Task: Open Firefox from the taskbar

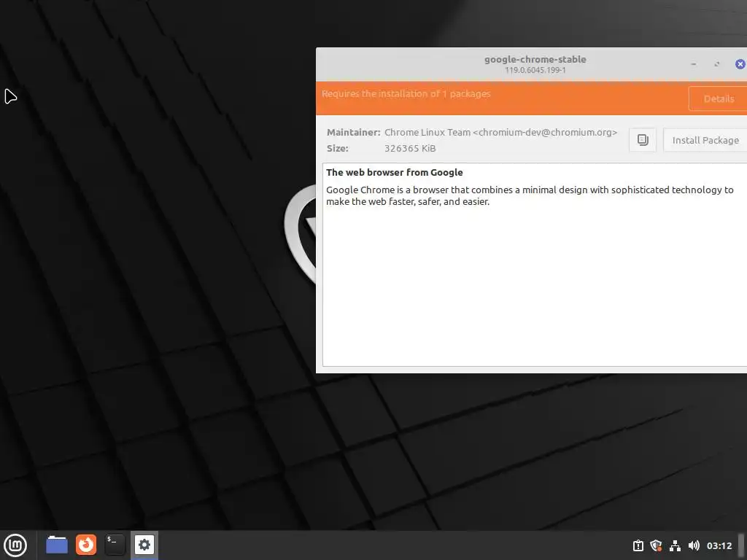Action: tap(86, 545)
